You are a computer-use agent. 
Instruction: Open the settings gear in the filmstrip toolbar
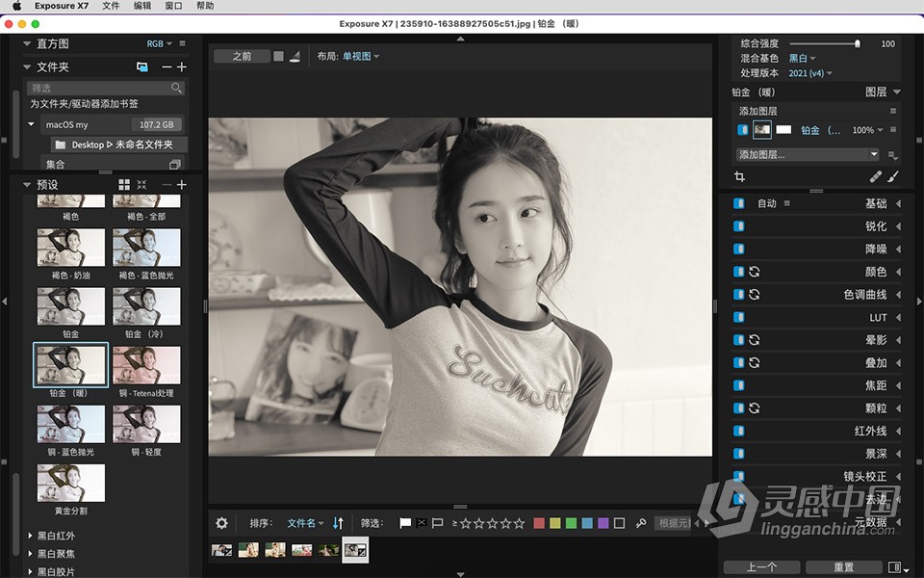click(221, 523)
